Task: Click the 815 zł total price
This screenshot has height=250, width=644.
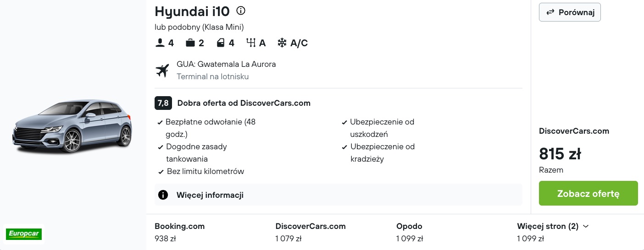Action: pos(560,154)
